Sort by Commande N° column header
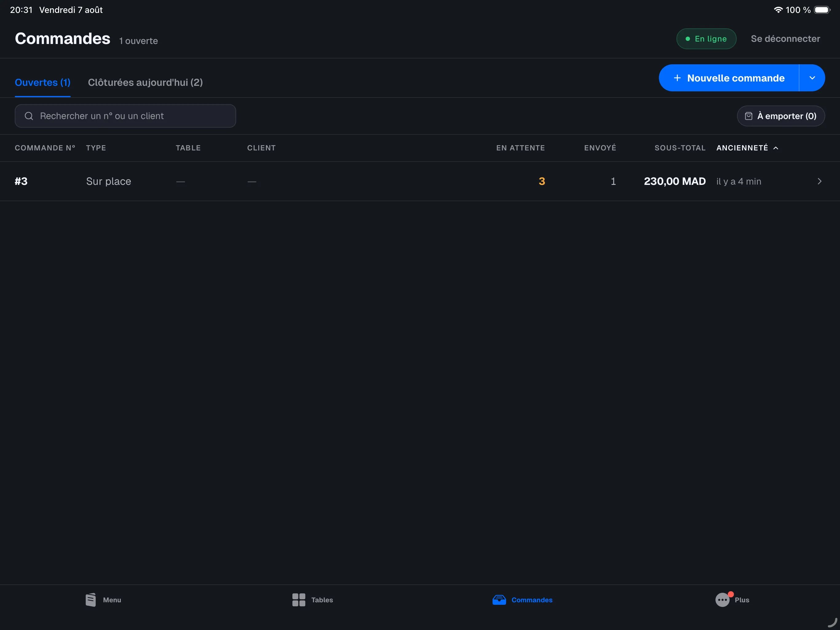The image size is (840, 630). pos(45,148)
